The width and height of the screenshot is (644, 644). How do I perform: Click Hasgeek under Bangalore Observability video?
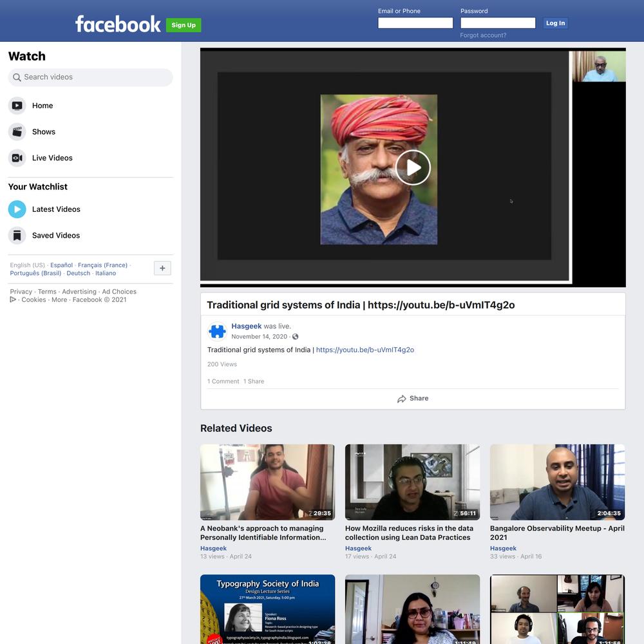point(503,549)
